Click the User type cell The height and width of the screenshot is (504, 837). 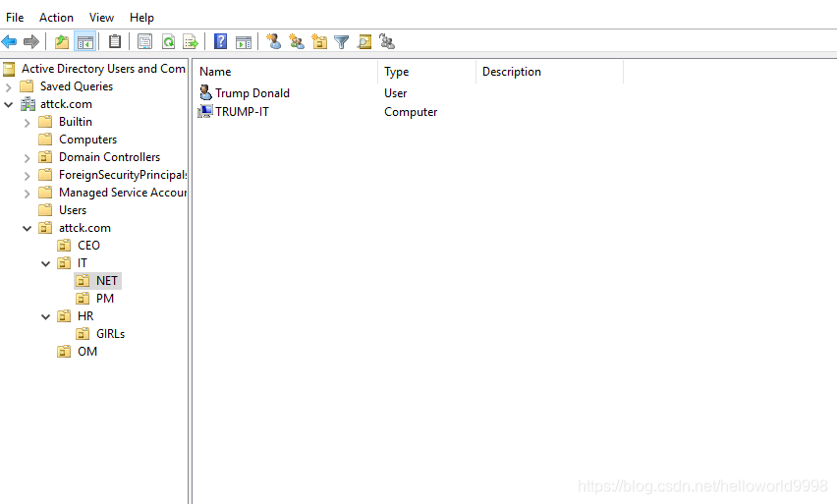[396, 93]
